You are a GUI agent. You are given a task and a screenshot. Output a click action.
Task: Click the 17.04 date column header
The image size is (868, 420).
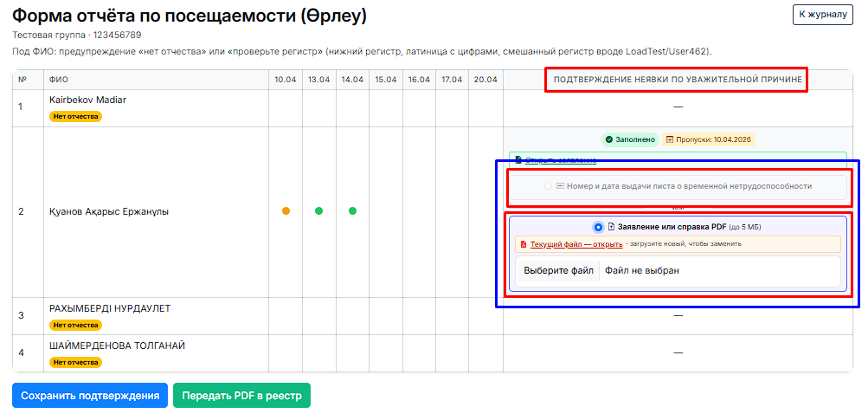453,80
